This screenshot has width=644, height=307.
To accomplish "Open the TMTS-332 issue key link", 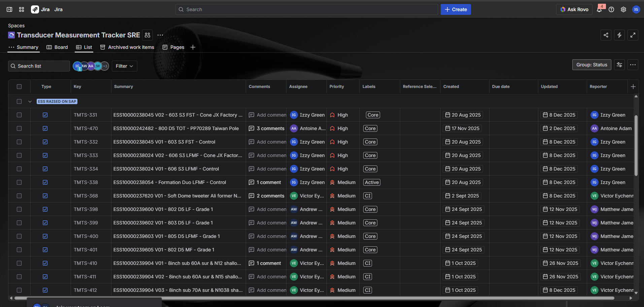I will point(86,142).
